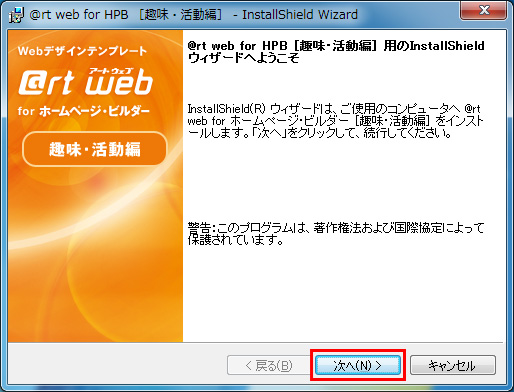This screenshot has height=392, width=514.
Task: Click the 次へ(N) > next button
Action: pyautogui.click(x=358, y=365)
